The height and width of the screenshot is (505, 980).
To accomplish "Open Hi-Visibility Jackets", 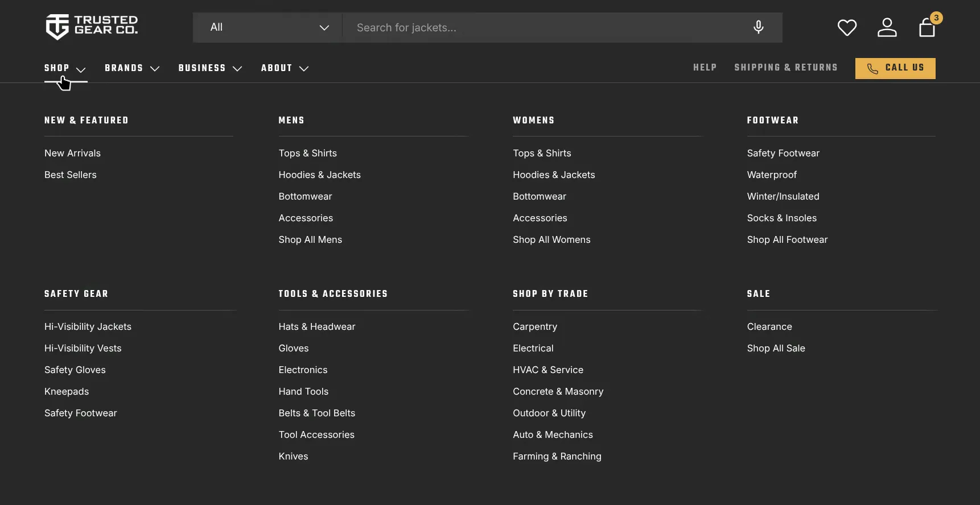I will (88, 326).
